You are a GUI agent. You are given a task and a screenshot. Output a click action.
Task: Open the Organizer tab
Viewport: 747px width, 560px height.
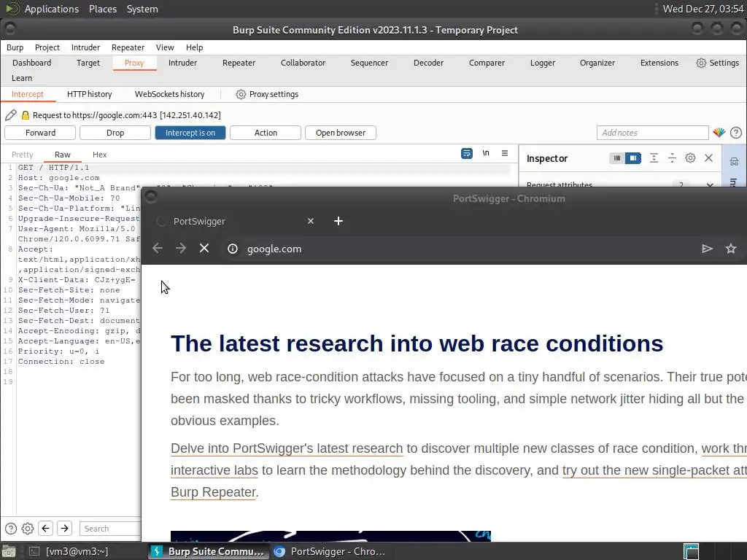click(597, 63)
